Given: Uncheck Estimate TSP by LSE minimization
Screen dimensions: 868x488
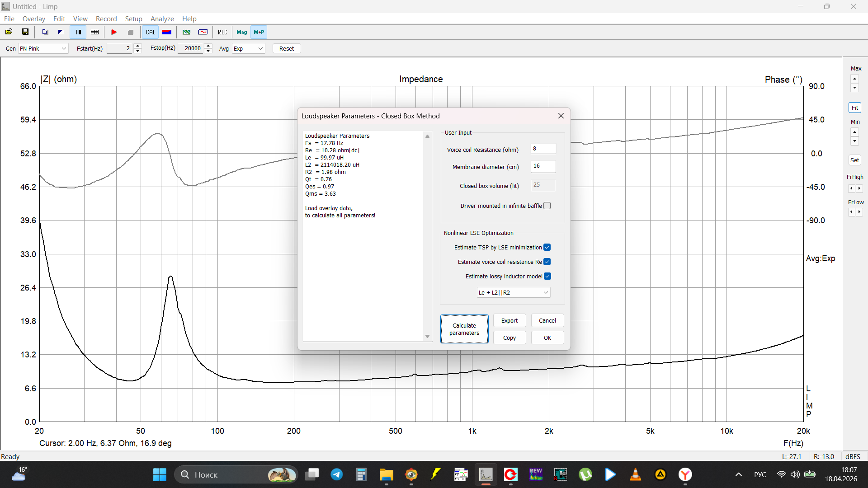Looking at the screenshot, I should pyautogui.click(x=547, y=248).
